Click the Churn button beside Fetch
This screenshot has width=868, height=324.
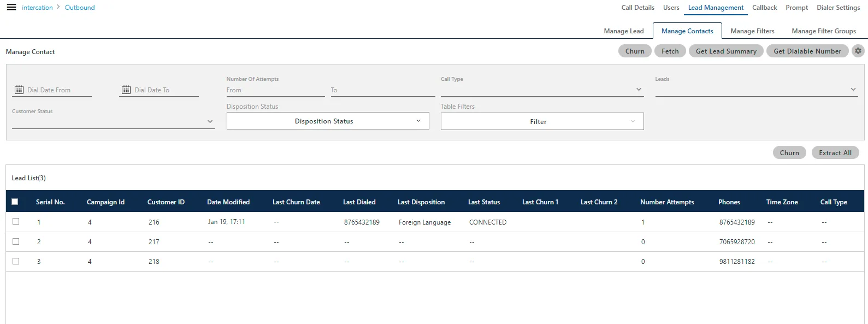point(635,51)
